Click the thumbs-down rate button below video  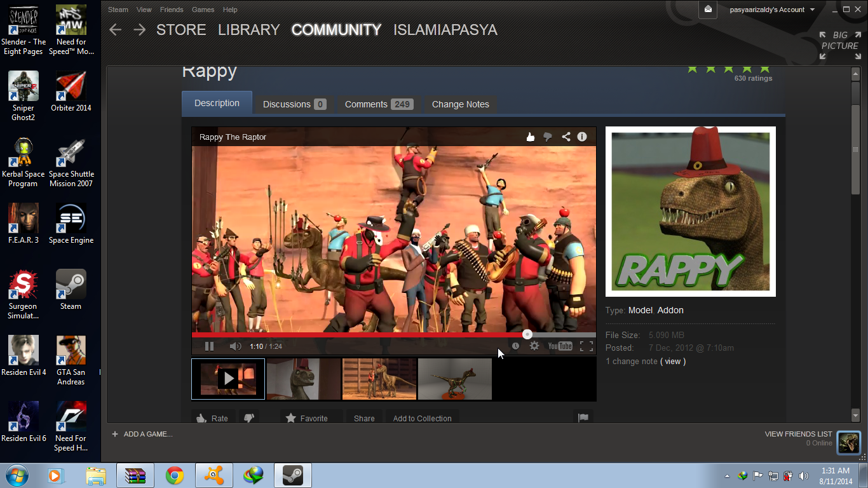point(248,418)
